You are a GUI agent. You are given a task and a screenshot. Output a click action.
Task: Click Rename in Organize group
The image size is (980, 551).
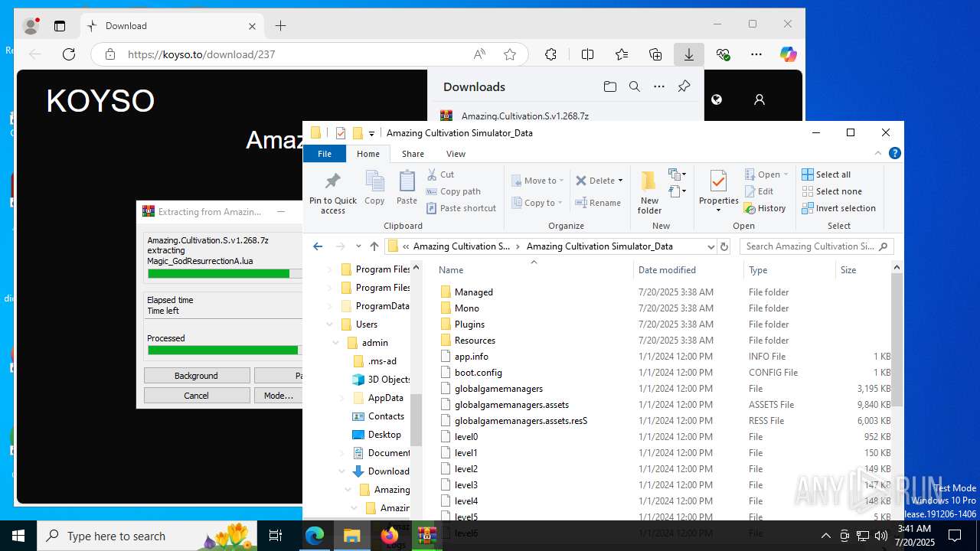pyautogui.click(x=599, y=203)
